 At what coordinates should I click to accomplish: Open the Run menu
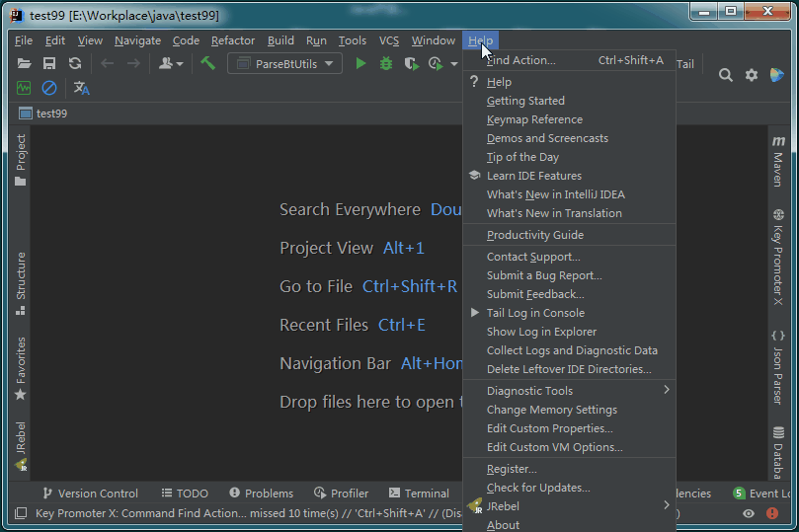[x=316, y=40]
